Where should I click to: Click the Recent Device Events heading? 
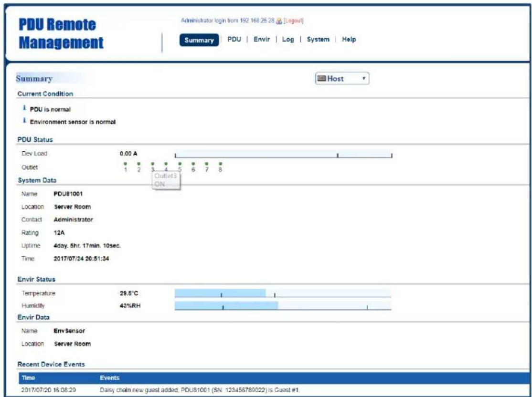tap(51, 365)
